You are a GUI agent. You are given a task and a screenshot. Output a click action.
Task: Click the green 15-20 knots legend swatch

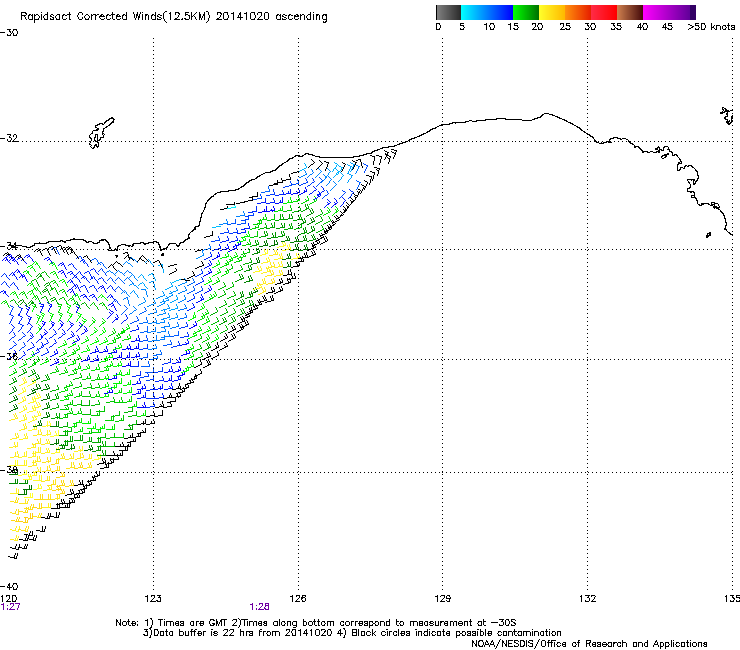[x=526, y=12]
